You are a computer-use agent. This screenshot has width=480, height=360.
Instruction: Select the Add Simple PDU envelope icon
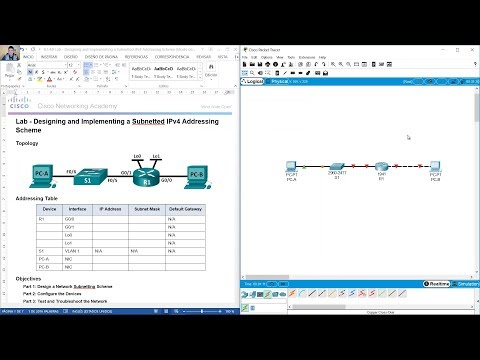318,73
